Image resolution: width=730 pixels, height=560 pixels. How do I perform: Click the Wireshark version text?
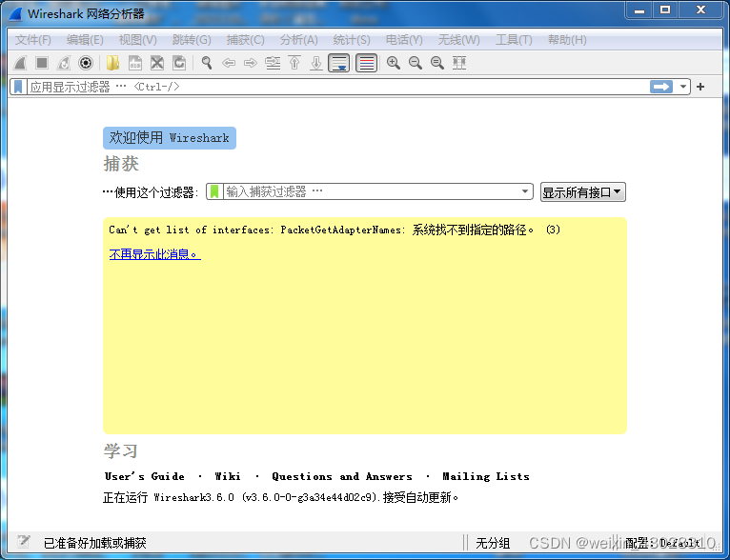pyautogui.click(x=281, y=498)
